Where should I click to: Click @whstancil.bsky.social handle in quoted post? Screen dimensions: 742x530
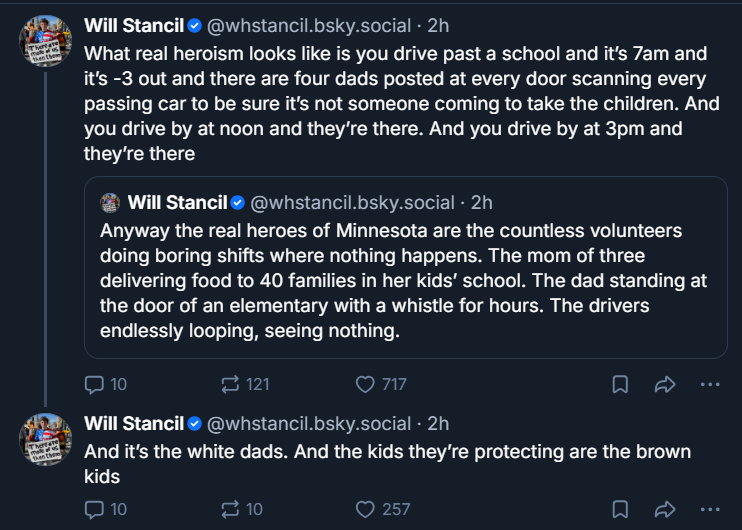click(x=354, y=203)
